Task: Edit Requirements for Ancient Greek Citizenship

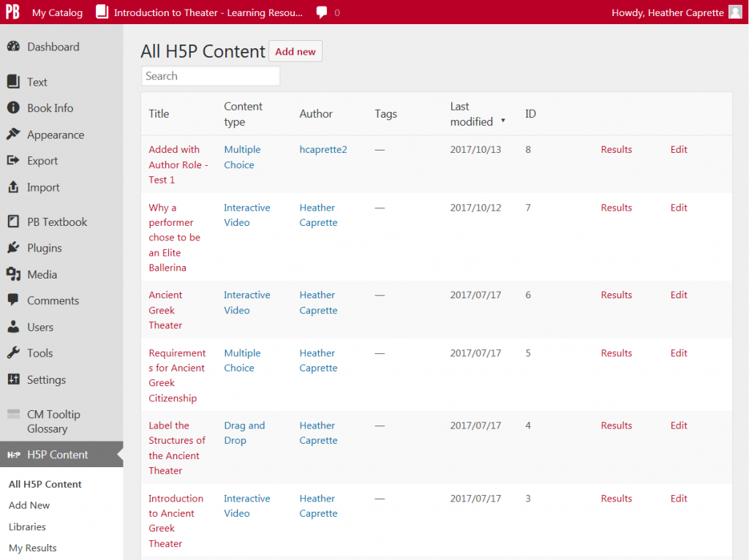Action: [678, 353]
